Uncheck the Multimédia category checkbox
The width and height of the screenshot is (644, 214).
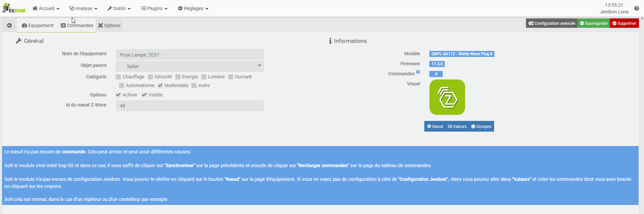[x=160, y=85]
